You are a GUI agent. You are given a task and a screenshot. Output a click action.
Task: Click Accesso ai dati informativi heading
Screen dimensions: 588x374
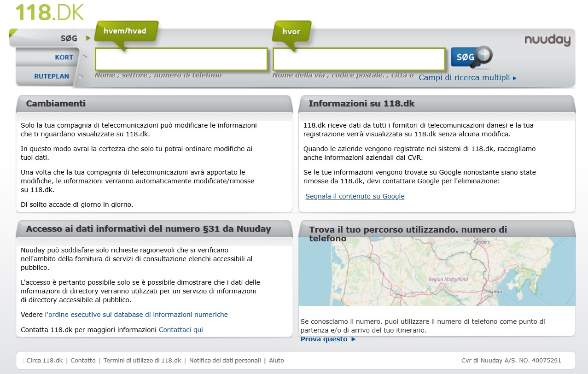pos(148,229)
